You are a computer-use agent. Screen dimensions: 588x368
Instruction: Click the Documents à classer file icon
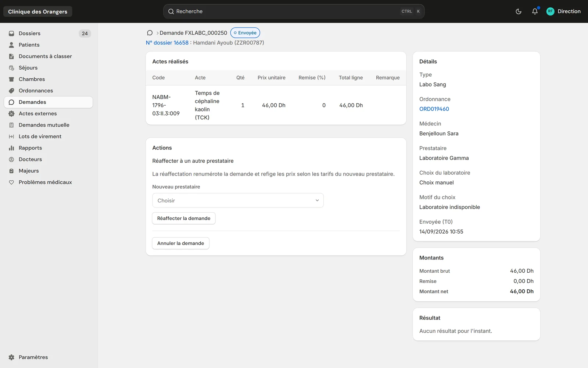tap(11, 56)
